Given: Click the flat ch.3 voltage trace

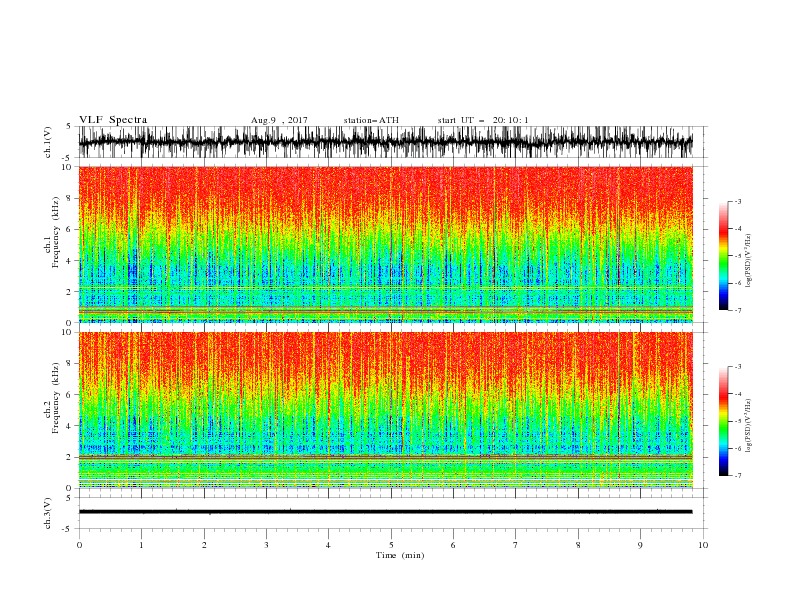Looking at the screenshot, I should 385,512.
